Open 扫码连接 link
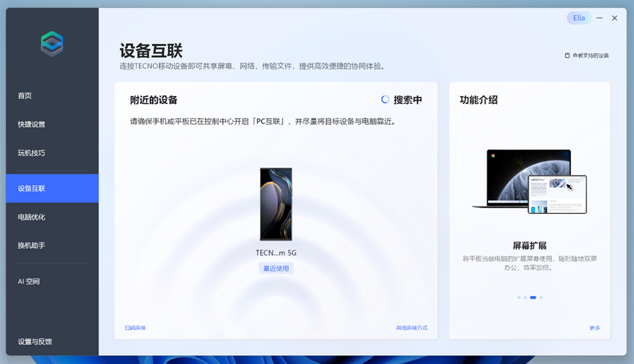This screenshot has height=364, width=634. [135, 327]
